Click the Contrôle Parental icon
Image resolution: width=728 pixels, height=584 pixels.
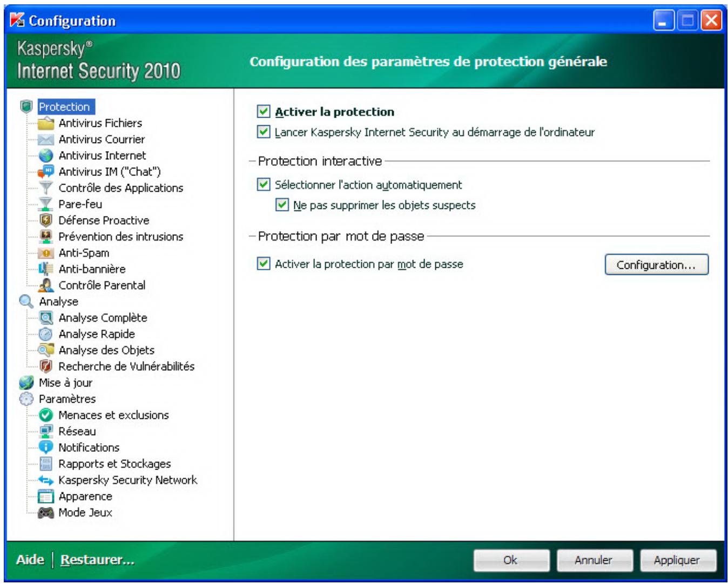(x=46, y=285)
